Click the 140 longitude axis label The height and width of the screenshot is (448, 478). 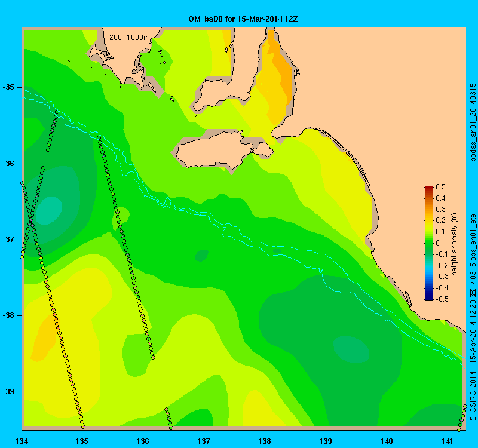[x=387, y=441]
